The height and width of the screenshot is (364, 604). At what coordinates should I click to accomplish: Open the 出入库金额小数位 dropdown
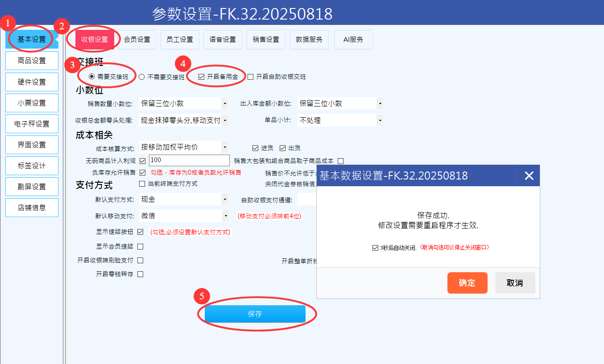click(x=380, y=103)
